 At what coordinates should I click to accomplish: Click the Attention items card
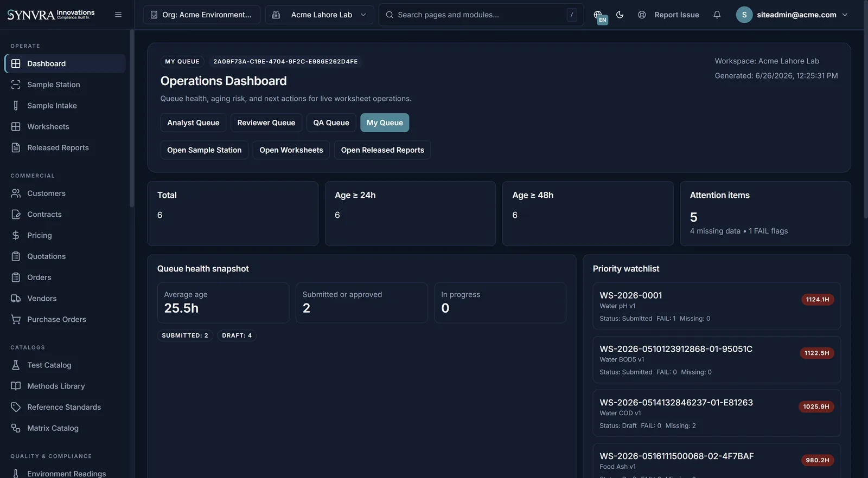(765, 214)
